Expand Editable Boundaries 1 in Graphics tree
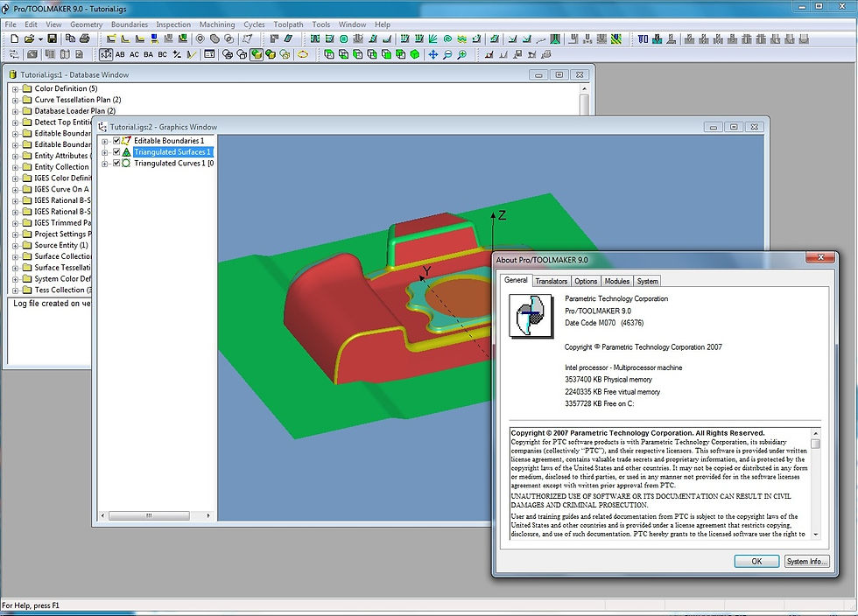The image size is (858, 616). 105,141
